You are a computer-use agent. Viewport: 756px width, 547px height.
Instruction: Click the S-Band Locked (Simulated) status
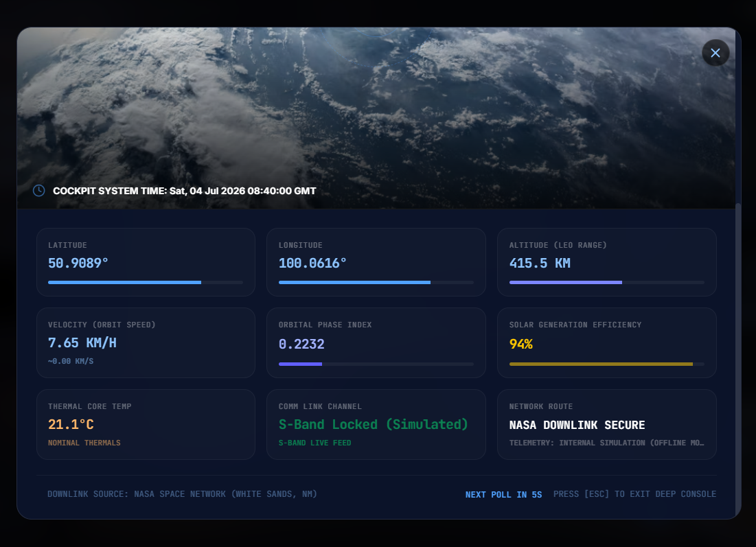point(373,425)
